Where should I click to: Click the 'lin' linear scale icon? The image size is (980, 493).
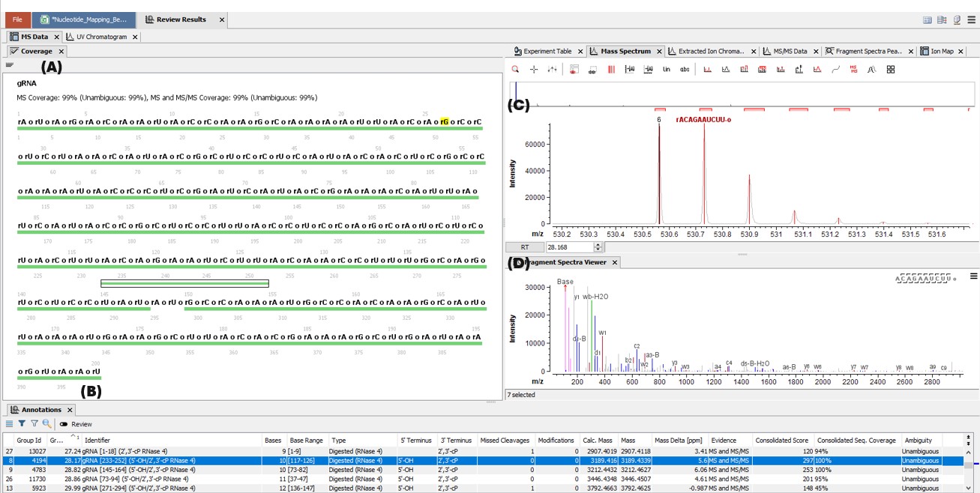pos(666,70)
